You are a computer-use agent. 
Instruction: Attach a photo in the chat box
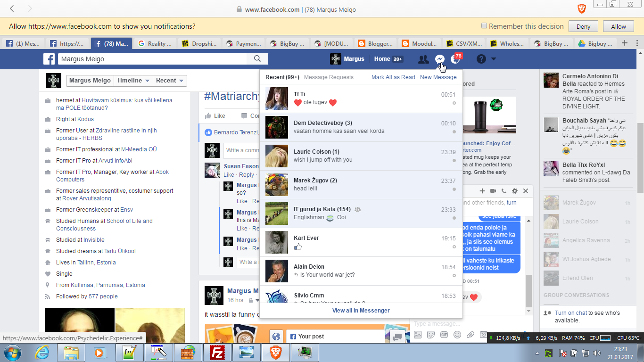coord(418,335)
